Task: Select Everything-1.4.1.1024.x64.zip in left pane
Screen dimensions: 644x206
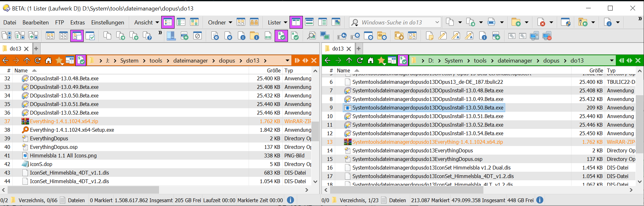Action: (x=64, y=121)
